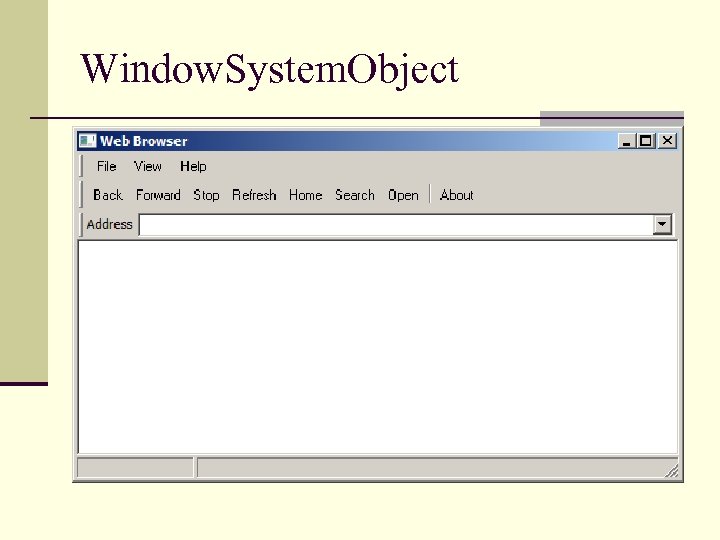Minimize the Web Browser window
Screen dimensions: 720x540
tap(626, 141)
